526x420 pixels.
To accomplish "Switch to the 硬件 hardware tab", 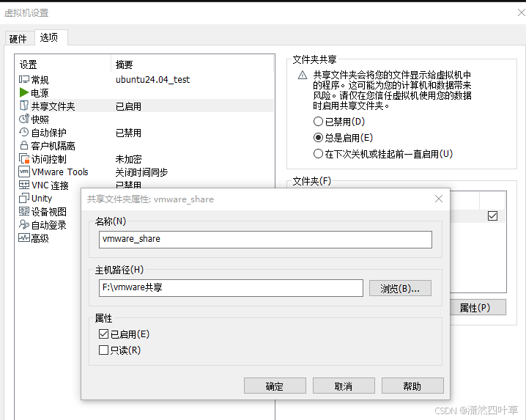I will coord(18,39).
